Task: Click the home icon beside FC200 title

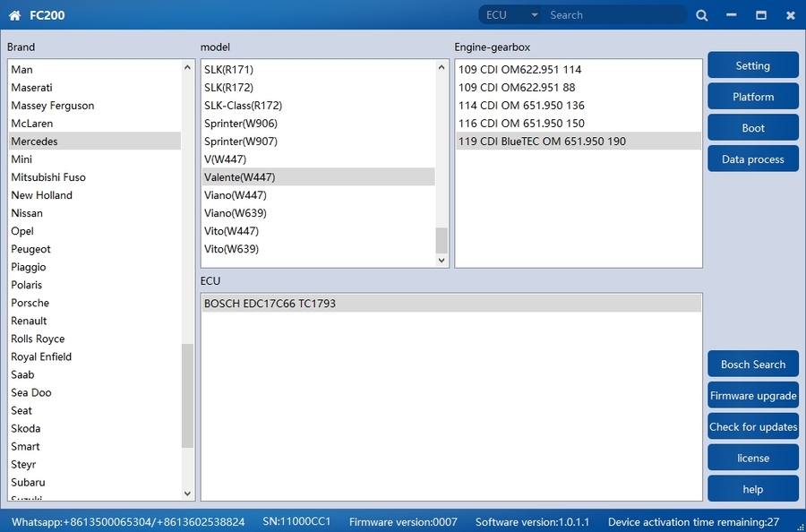Action: 14,15
